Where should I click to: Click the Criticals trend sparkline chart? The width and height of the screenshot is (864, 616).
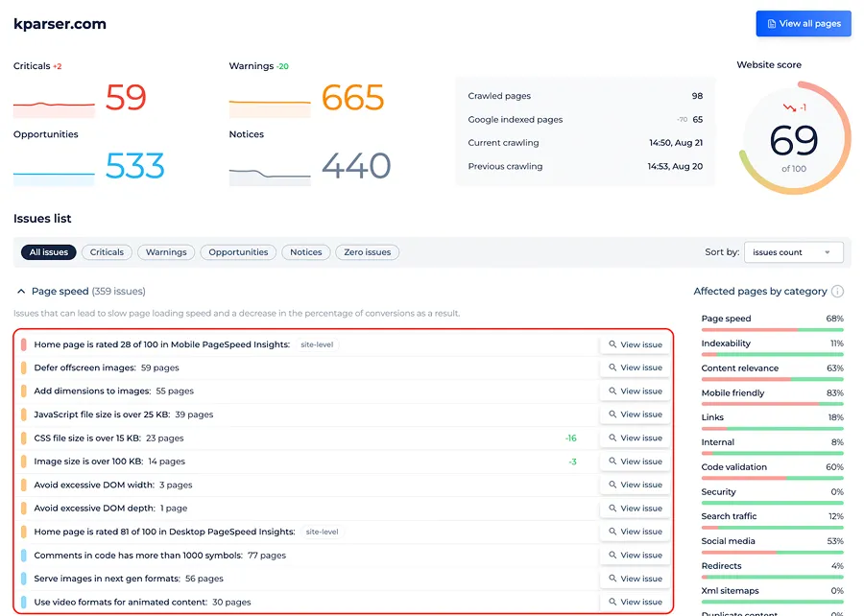coord(54,104)
